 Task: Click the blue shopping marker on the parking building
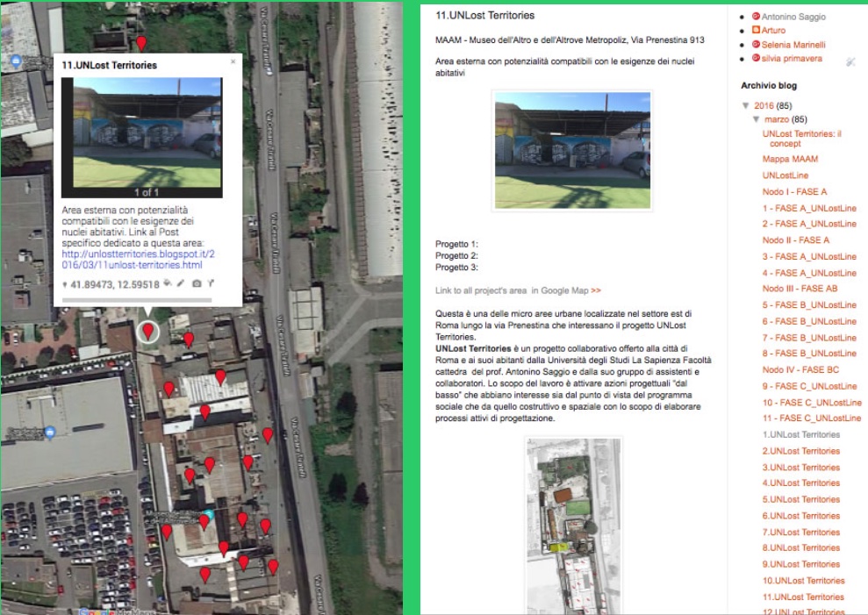coord(50,433)
